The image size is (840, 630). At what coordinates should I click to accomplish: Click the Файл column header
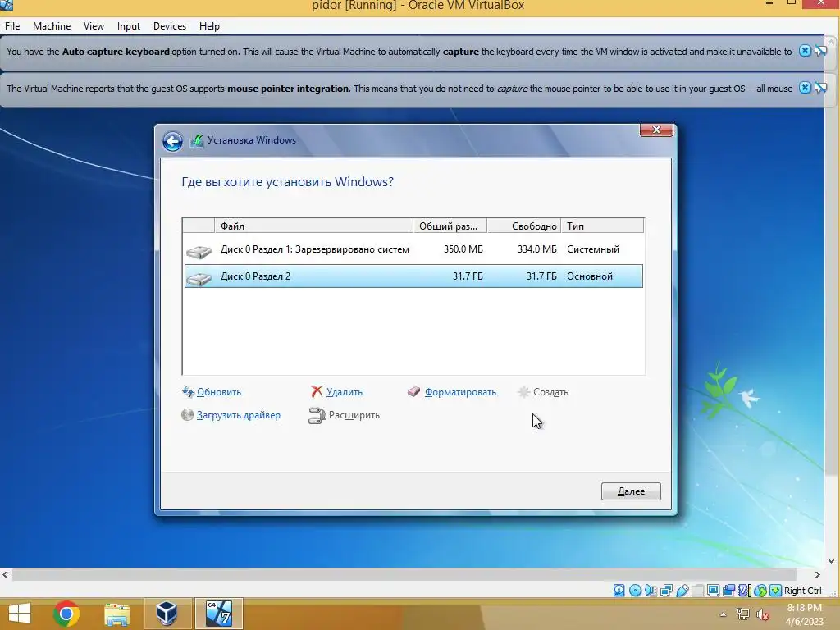coord(314,226)
